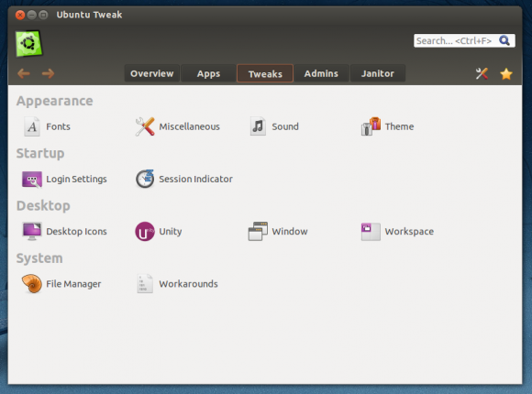
Task: Click the green Ubuntu Tweak logo
Action: [28, 43]
